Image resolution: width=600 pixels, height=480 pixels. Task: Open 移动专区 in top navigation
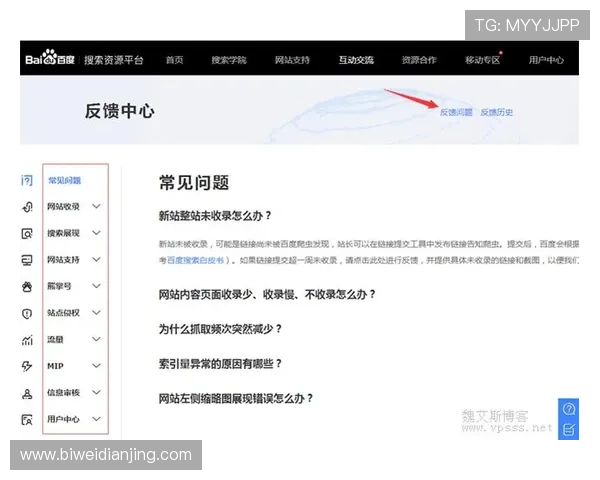pos(483,60)
